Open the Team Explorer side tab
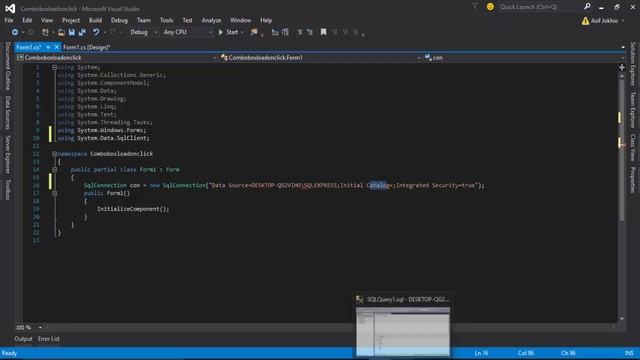The image size is (640, 360). [633, 110]
